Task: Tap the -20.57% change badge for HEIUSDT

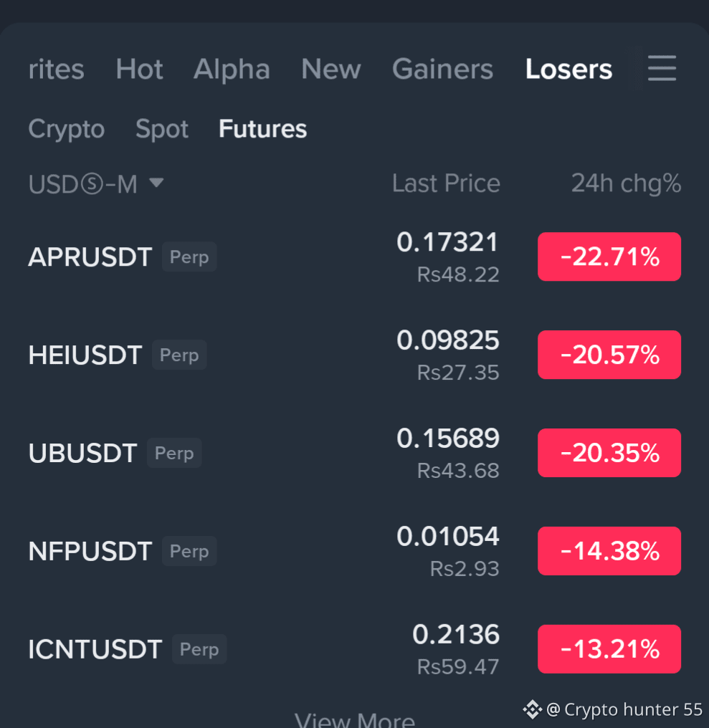Action: pos(609,355)
